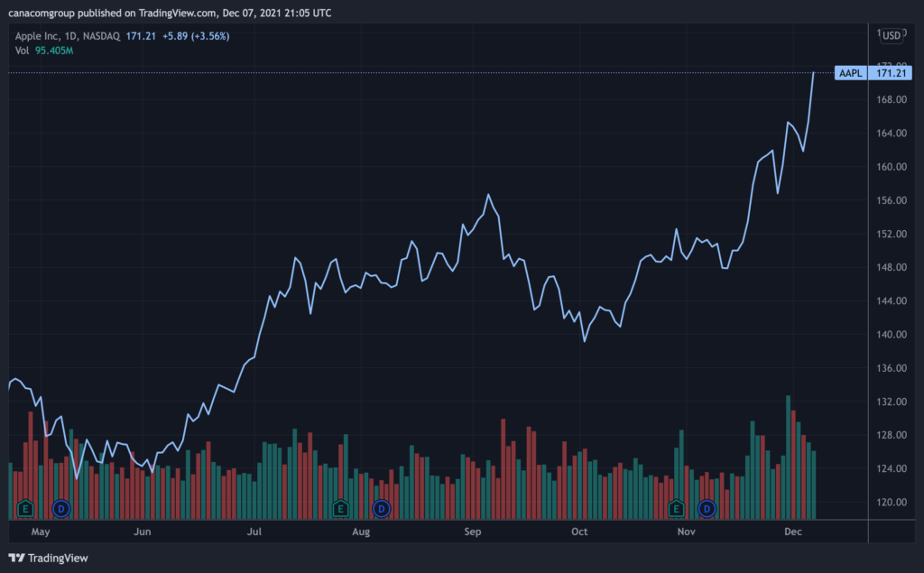Open the dividend D marker between Aug and Sep
924x573 pixels.
[382, 508]
